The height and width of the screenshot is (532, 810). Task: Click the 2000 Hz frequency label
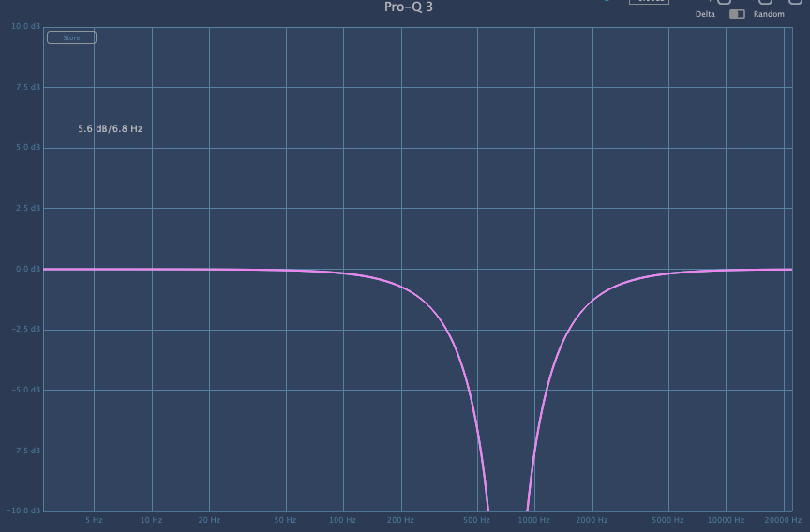coord(592,520)
